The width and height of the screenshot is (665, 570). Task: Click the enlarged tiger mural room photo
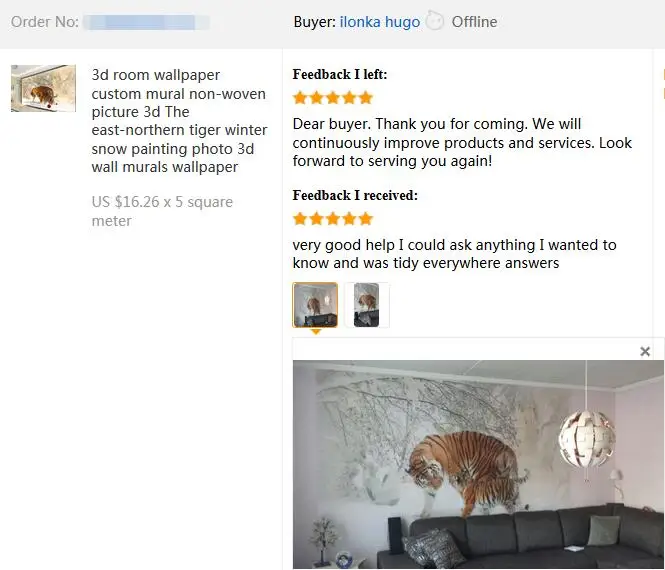coord(478,464)
